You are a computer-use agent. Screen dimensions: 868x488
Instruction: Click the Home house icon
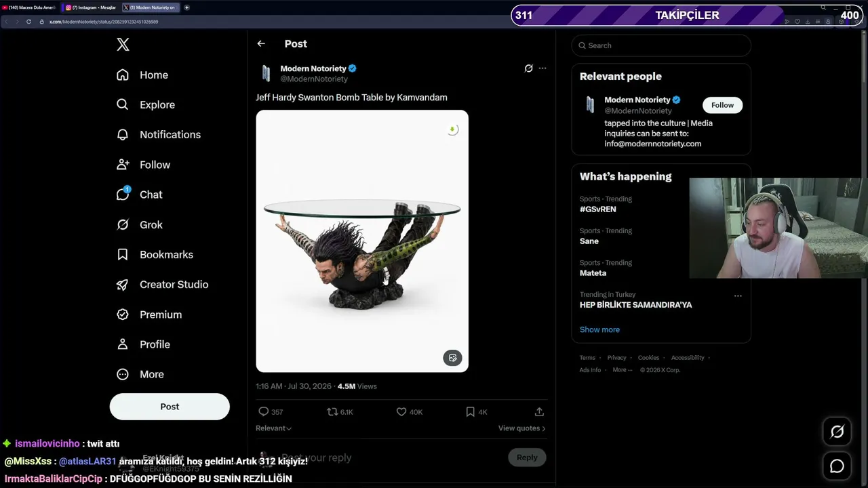(123, 75)
